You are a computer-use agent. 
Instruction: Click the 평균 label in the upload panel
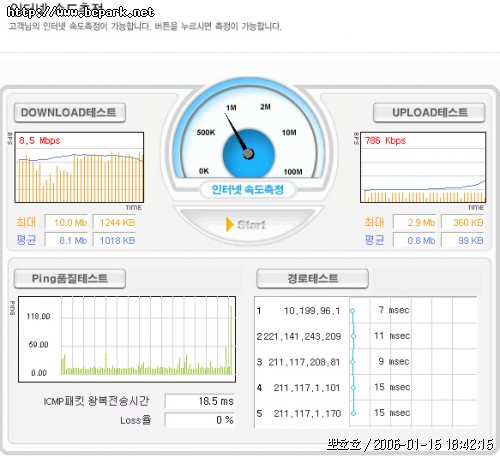click(374, 240)
